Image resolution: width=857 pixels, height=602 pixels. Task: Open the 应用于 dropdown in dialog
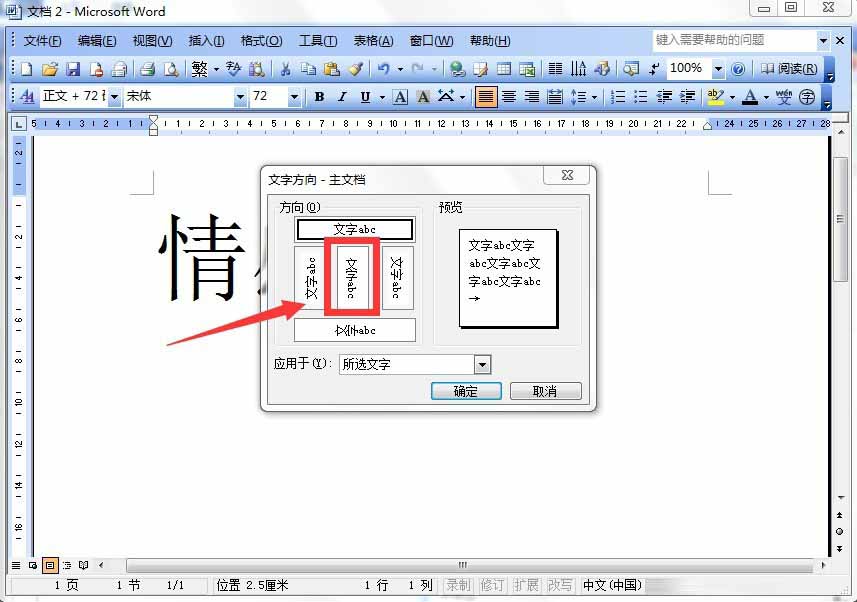click(x=482, y=365)
